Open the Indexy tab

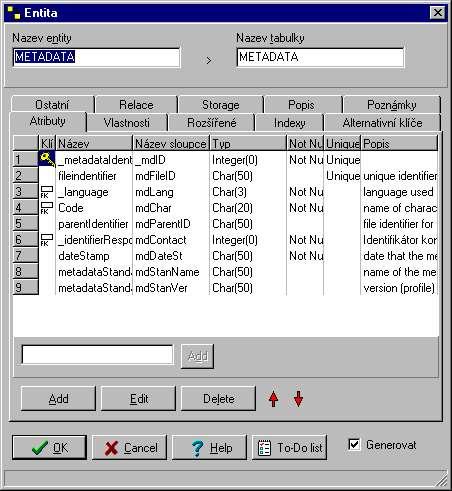point(290,123)
